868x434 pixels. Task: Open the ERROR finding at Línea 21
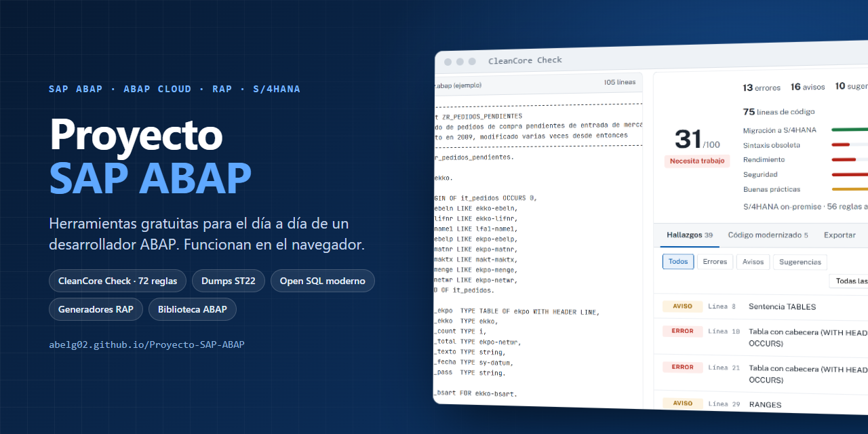761,374
